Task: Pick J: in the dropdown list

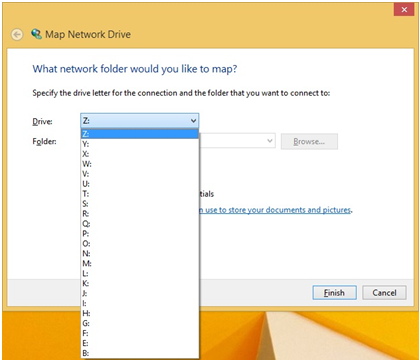Action: coord(140,294)
